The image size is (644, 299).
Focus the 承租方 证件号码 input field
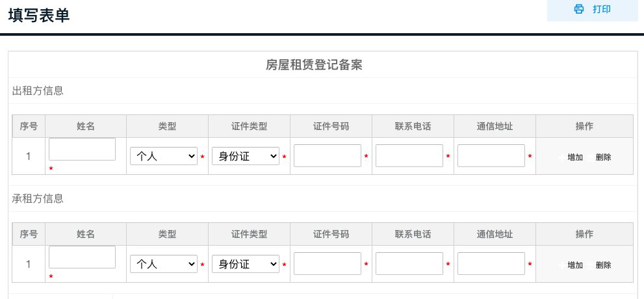pyautogui.click(x=328, y=264)
